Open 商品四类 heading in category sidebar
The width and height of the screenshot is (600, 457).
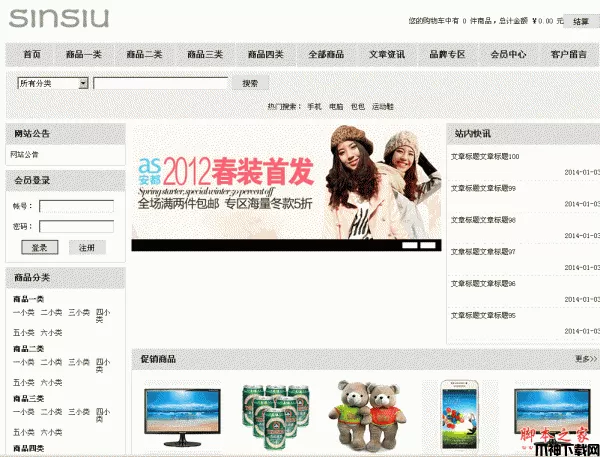click(28, 448)
